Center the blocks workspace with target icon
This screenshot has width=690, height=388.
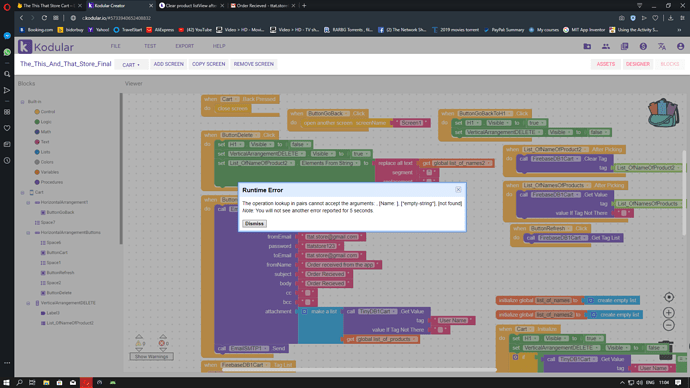click(668, 297)
